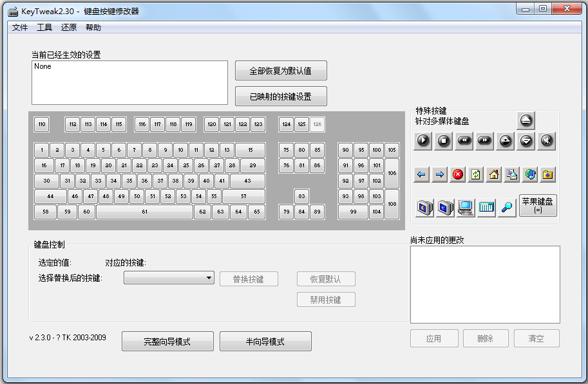Click the Play media key icon

[422, 141]
